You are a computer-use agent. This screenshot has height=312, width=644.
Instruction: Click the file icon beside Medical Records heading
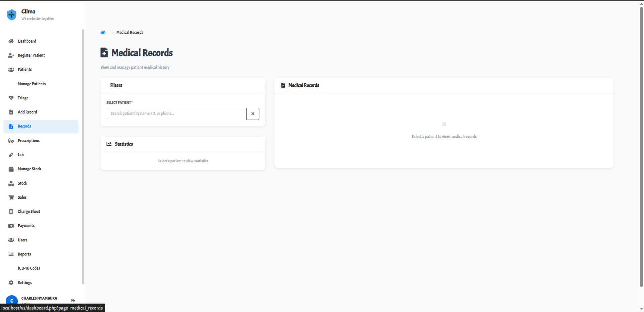click(104, 52)
